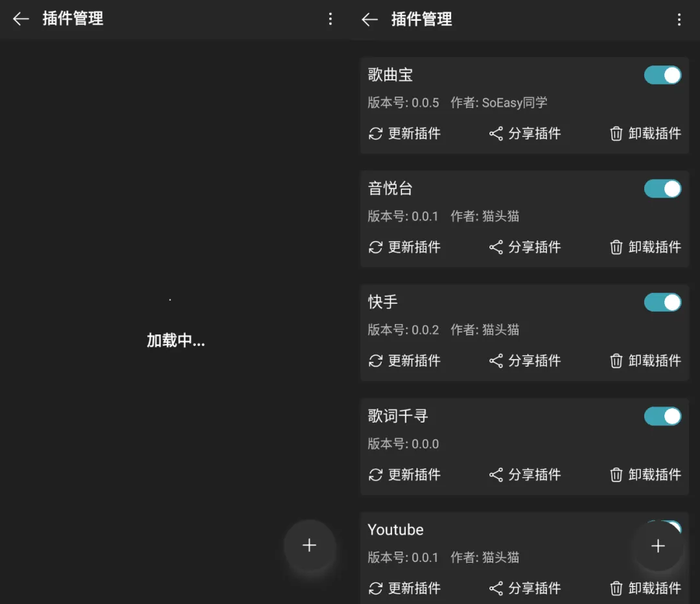
Task: Click 更新插件 for 音悦台
Action: (404, 248)
